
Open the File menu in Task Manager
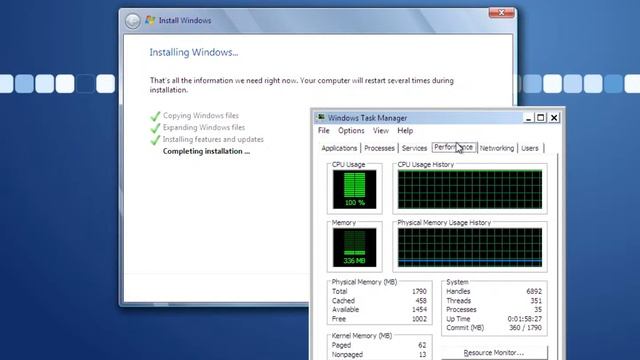coord(324,131)
